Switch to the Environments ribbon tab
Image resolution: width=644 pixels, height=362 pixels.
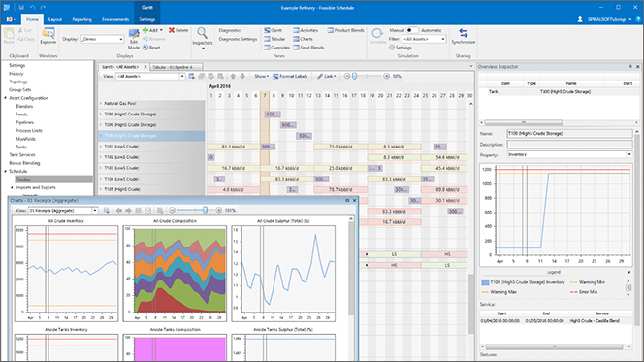115,19
